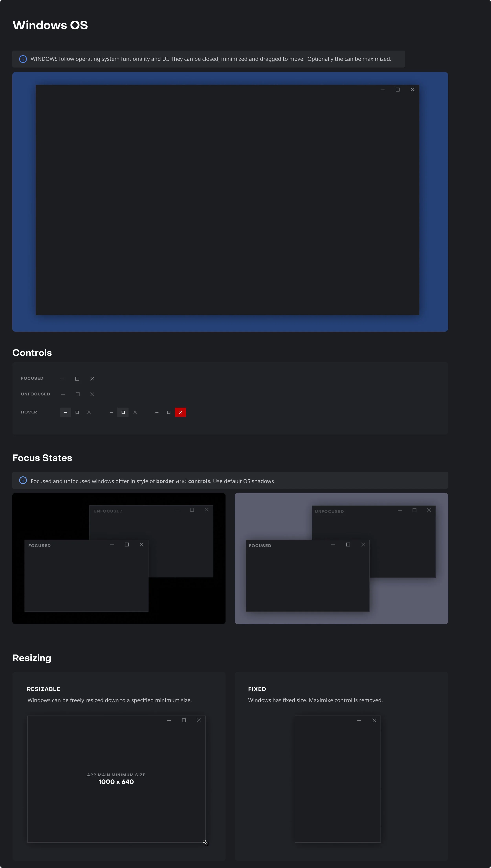Click the close X in the UNFOCUSED controls row
The width and height of the screenshot is (491, 868).
(x=92, y=394)
